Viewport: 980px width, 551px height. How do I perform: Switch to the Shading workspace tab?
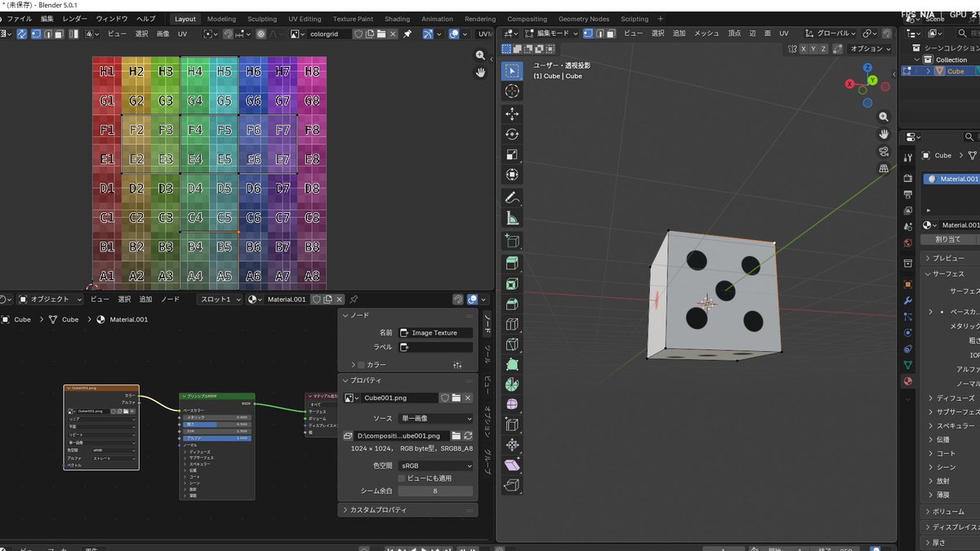[397, 19]
